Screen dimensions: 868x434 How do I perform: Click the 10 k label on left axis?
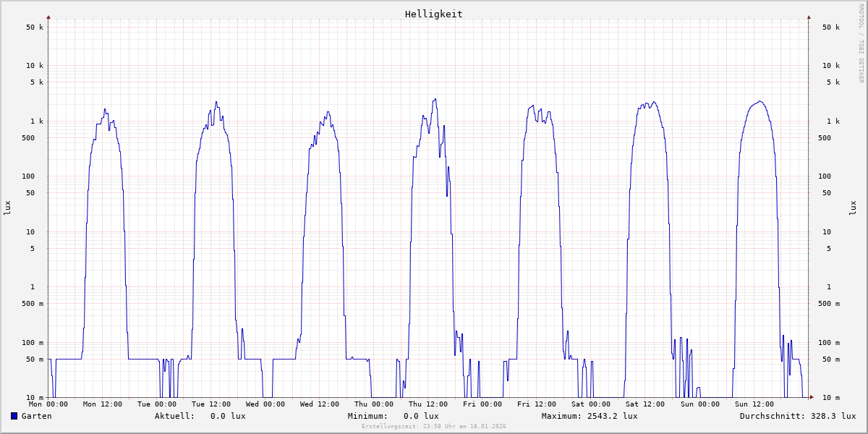click(35, 66)
